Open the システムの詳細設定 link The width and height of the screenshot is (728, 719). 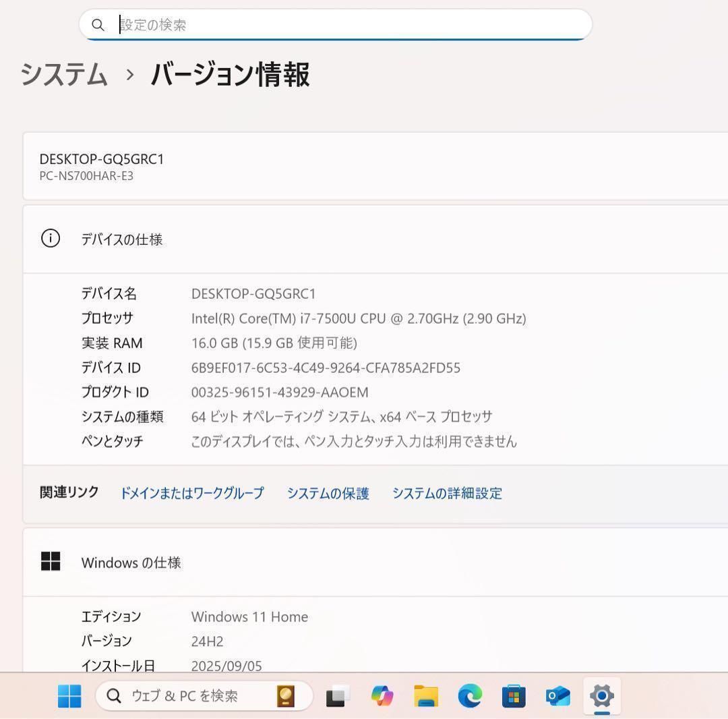coord(447,493)
